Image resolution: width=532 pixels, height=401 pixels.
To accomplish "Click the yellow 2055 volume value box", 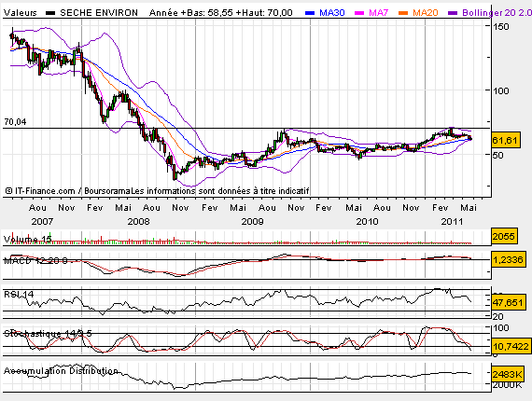I will coord(504,236).
